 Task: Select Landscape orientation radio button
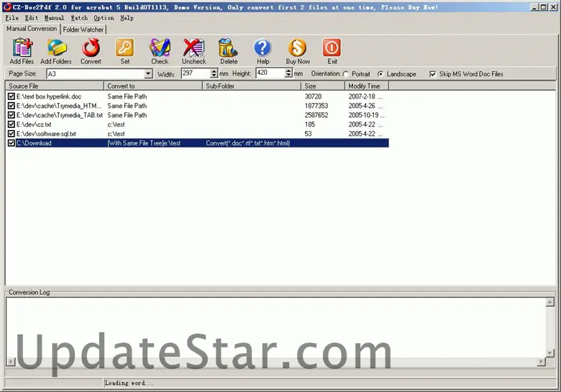pyautogui.click(x=380, y=74)
